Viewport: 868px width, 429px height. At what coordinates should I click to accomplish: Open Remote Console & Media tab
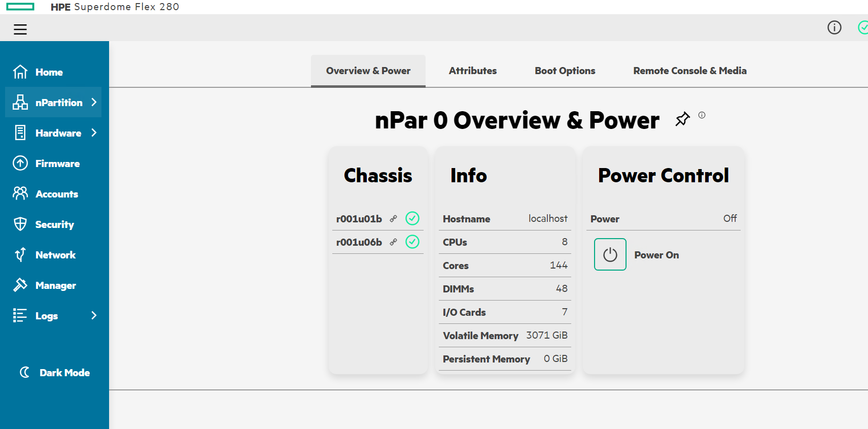[690, 71]
